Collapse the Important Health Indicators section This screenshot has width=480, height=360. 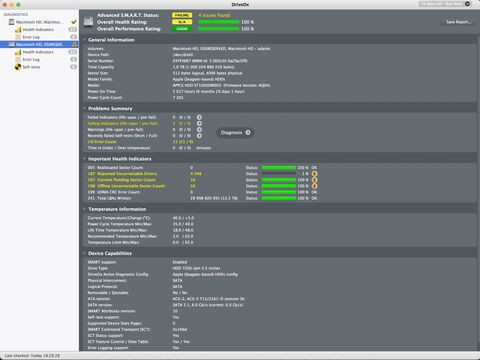[x=84, y=159]
